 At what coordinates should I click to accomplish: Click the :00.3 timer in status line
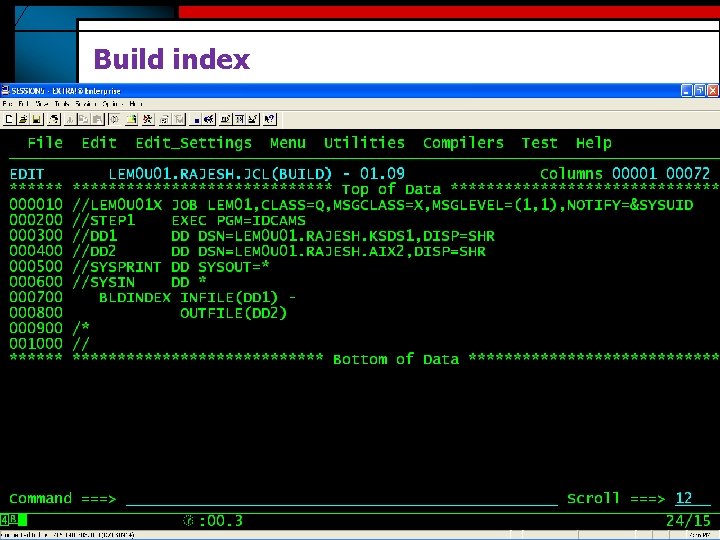220,521
